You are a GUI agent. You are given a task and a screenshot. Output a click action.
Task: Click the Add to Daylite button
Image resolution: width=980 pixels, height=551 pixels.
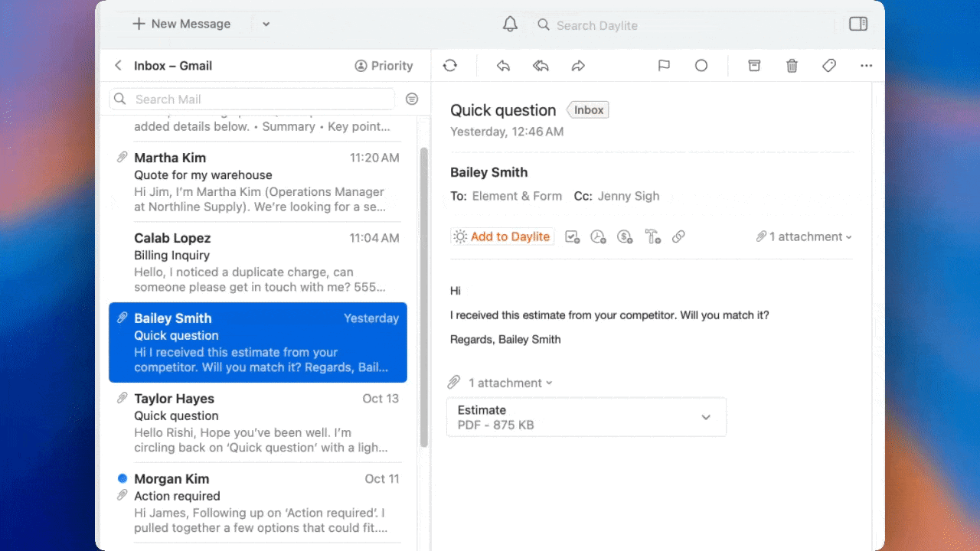502,237
